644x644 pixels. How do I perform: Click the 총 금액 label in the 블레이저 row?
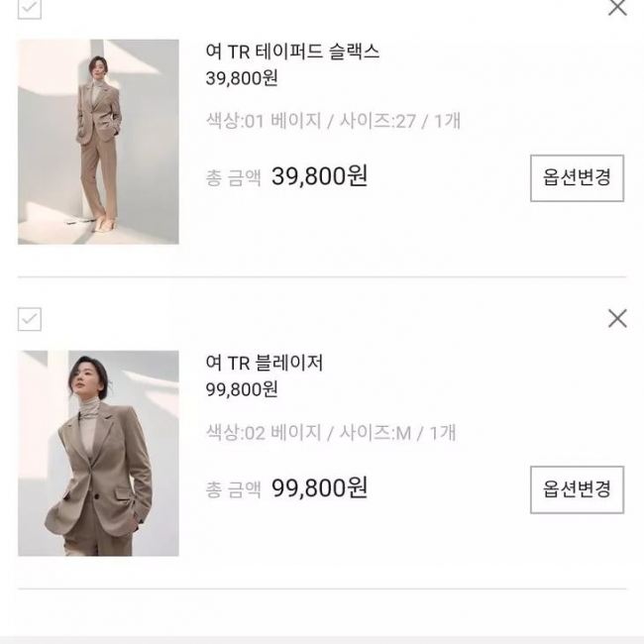tap(233, 489)
